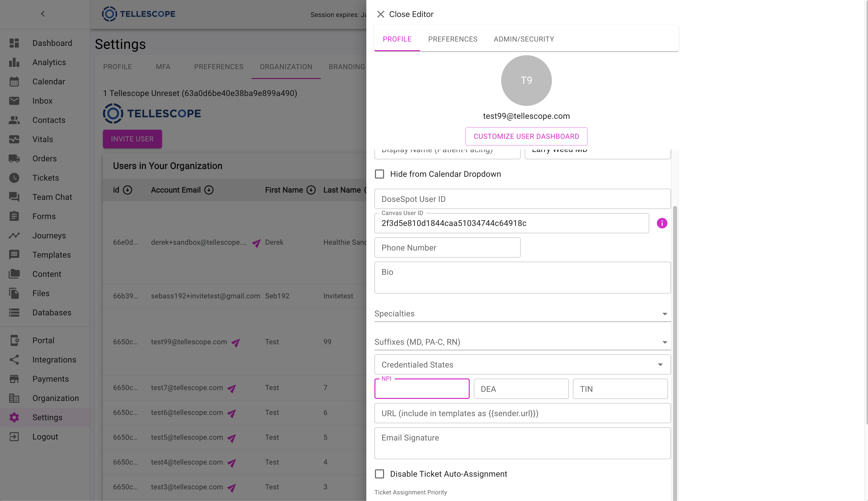Open the Settings page PREFERENCES tab
This screenshot has width=868, height=501.
(x=219, y=67)
